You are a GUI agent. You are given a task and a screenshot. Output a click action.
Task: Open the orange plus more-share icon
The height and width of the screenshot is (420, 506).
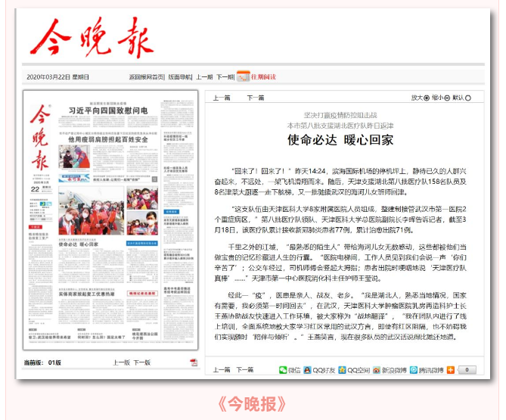click(451, 370)
